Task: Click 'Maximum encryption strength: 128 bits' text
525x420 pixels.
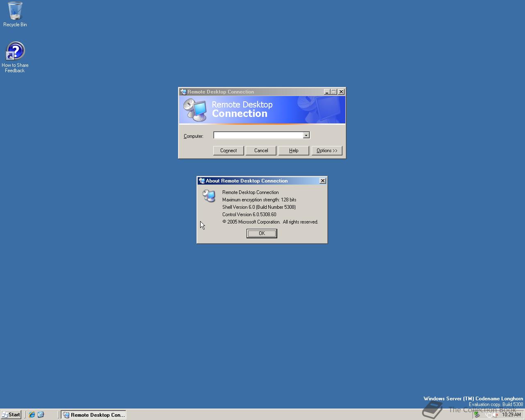Action: point(259,200)
